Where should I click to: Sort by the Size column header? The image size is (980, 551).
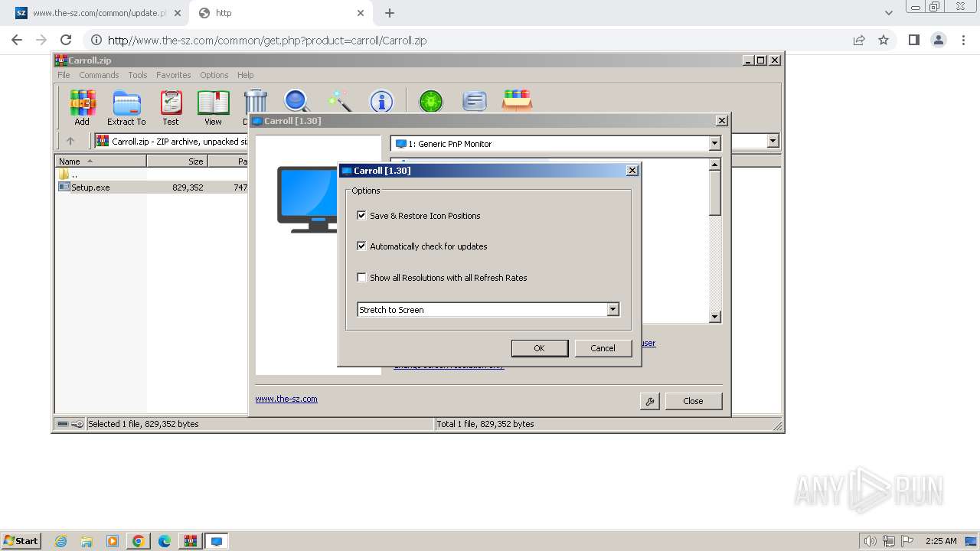pyautogui.click(x=177, y=161)
